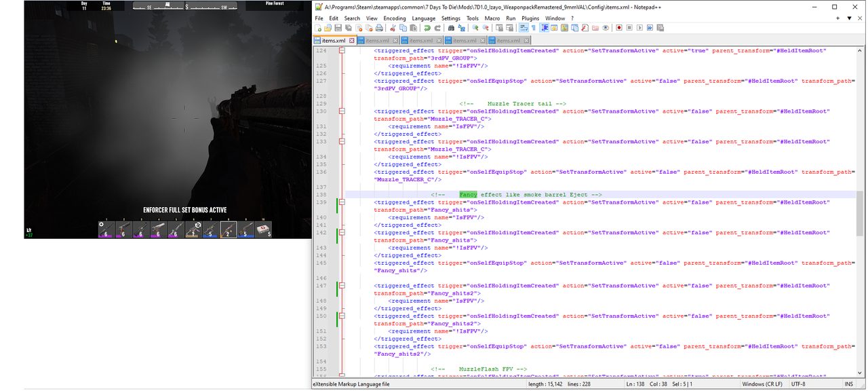
Task: Open the Replace toolbar icon
Action: tap(461, 28)
